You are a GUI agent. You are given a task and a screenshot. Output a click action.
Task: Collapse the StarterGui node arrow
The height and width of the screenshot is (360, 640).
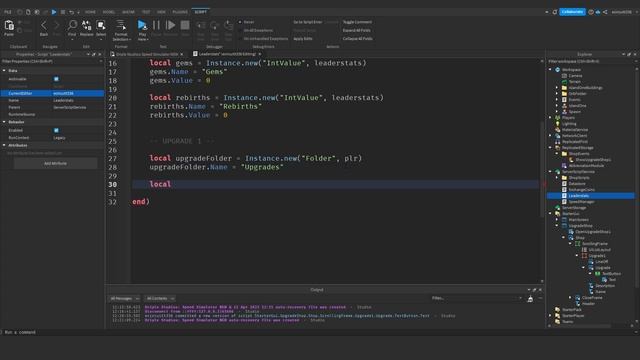click(x=550, y=213)
